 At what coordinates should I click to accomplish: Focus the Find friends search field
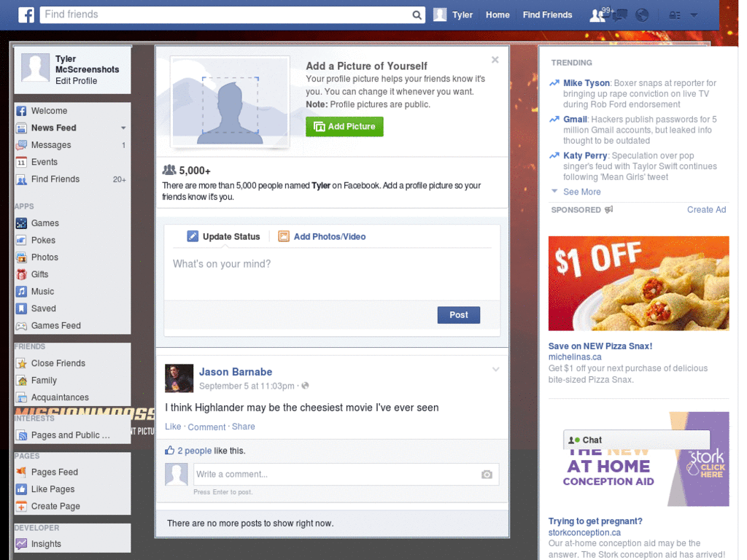(x=226, y=15)
